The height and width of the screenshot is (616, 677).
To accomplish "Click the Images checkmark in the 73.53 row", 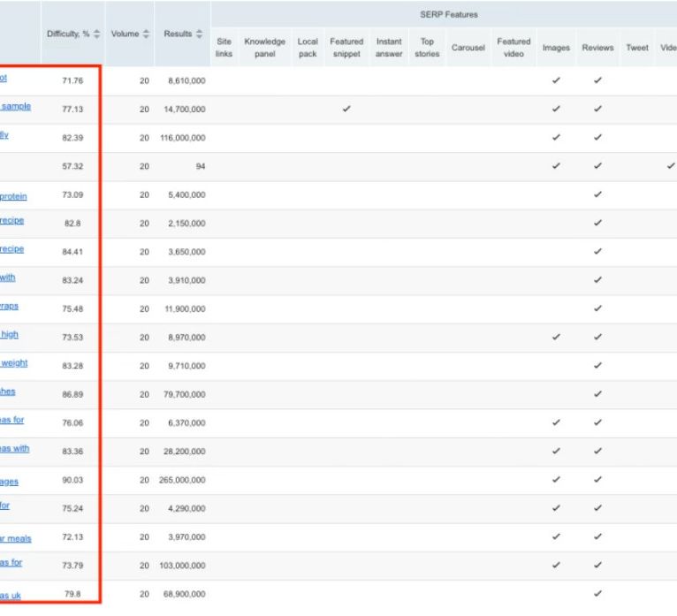I will point(556,337).
